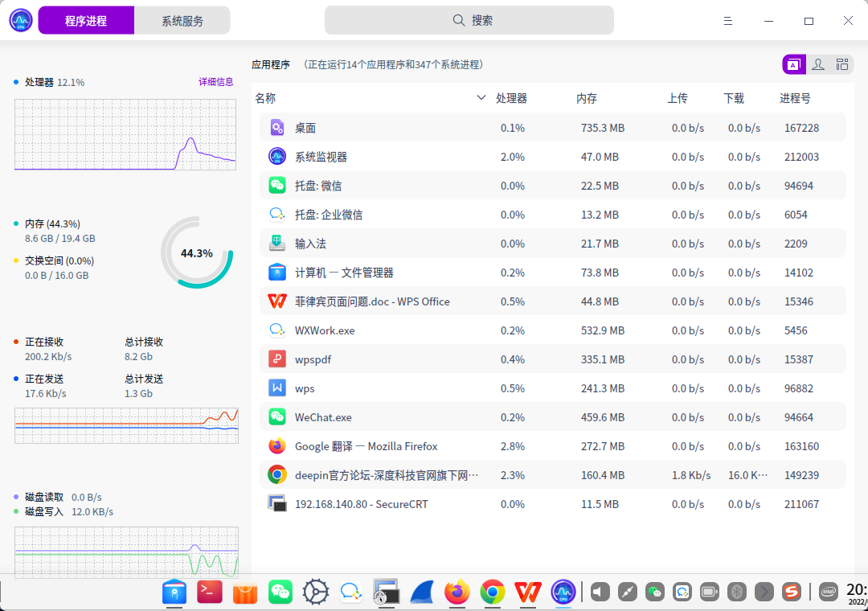Select the deepin官方论坛 Chrome row icon

[277, 474]
